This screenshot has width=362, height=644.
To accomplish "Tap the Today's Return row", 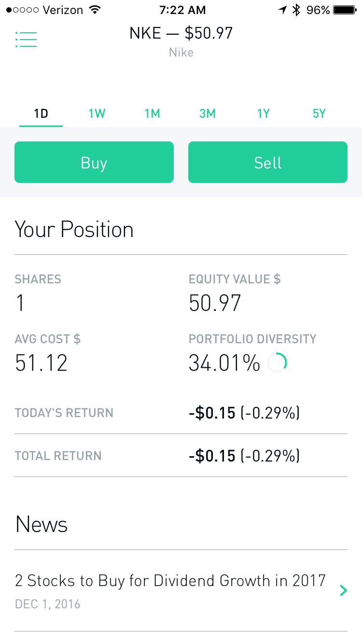I will [181, 413].
